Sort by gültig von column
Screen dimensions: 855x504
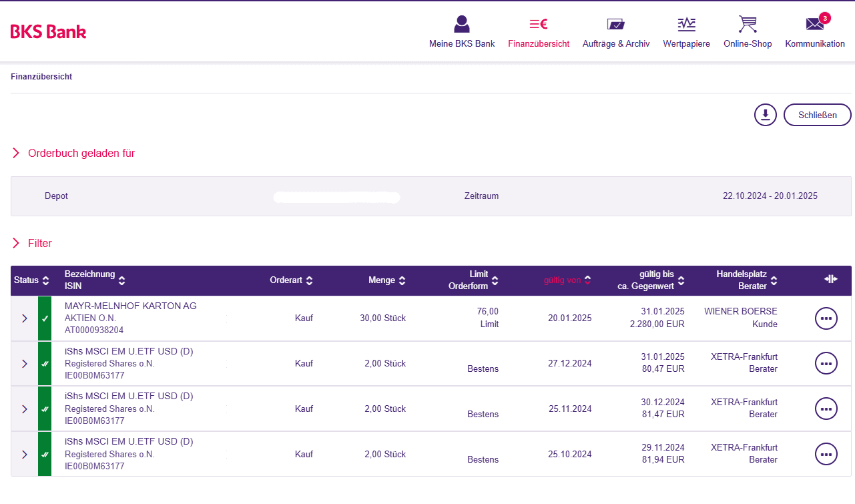click(567, 280)
